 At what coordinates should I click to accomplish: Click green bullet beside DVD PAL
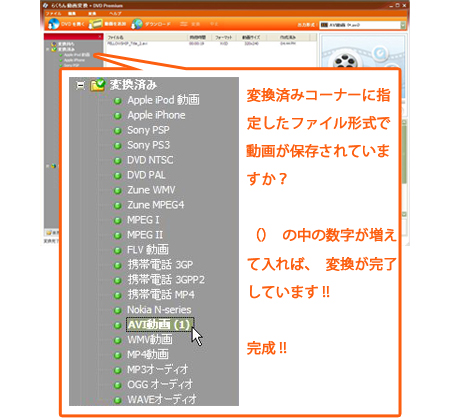(x=117, y=176)
